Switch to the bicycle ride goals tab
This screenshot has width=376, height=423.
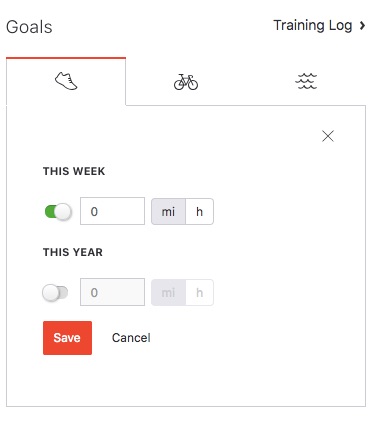pyautogui.click(x=186, y=82)
